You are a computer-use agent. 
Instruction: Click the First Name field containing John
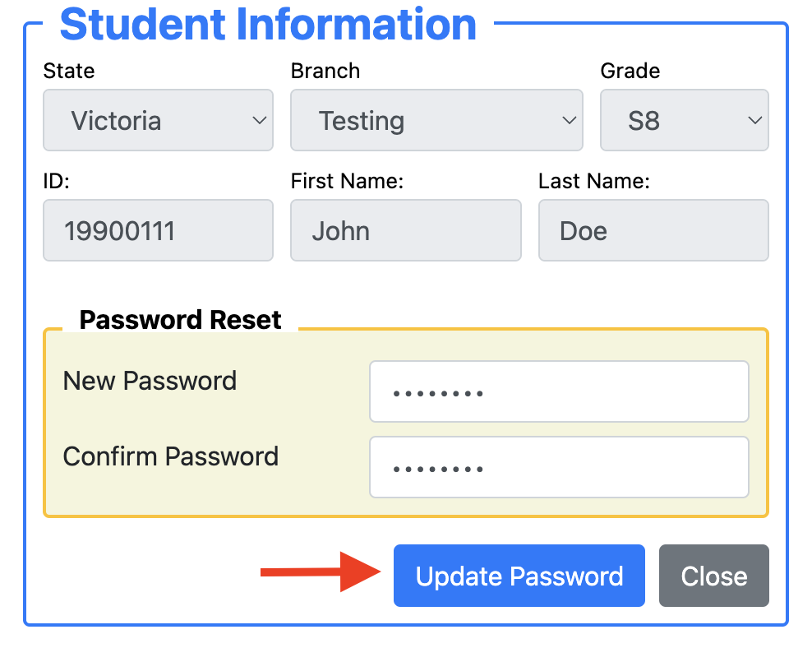coord(405,230)
